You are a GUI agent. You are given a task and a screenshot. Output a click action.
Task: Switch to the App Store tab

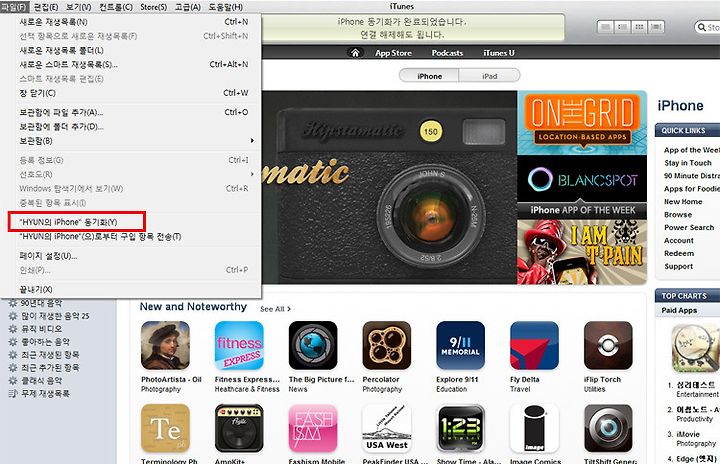tap(393, 53)
